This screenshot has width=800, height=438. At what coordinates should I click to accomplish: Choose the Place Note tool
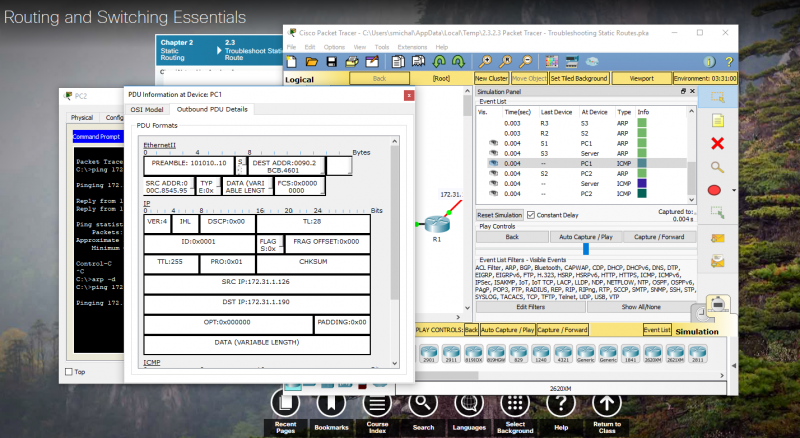point(718,120)
